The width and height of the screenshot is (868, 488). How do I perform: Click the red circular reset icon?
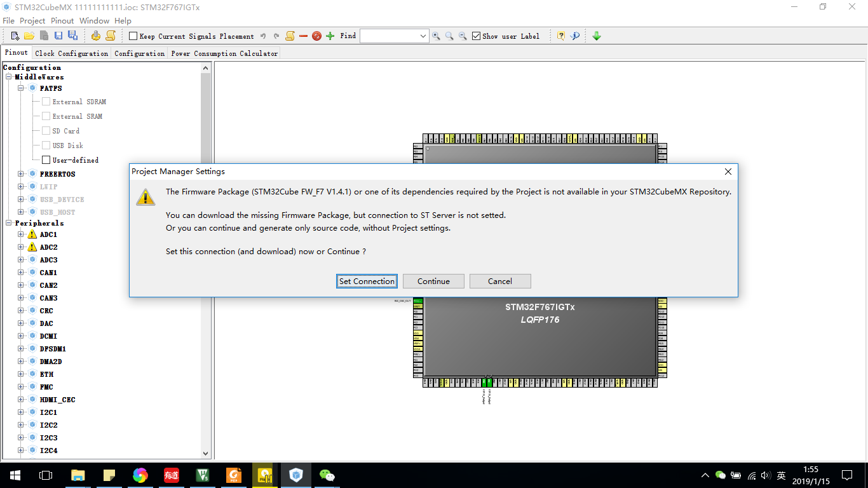[x=316, y=36]
